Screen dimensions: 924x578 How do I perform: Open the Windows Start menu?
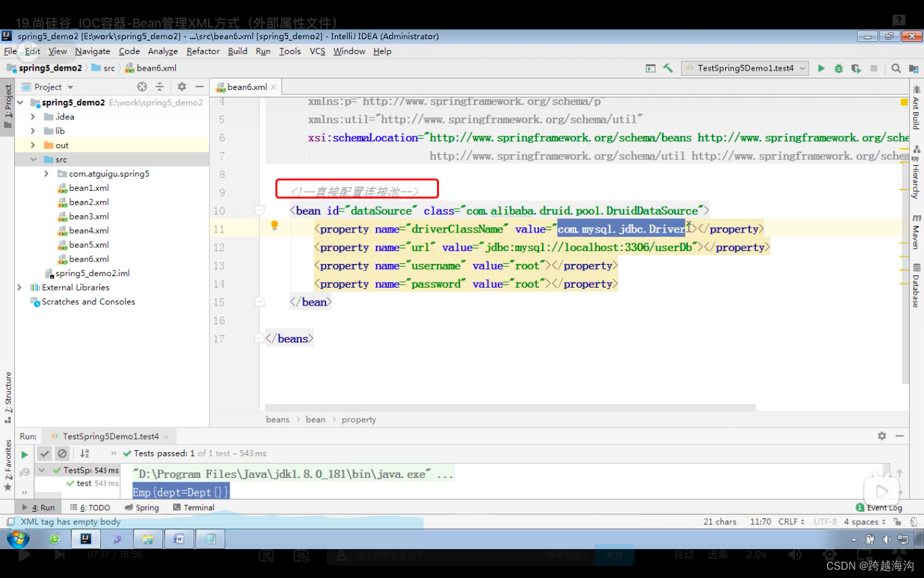pyautogui.click(x=18, y=539)
